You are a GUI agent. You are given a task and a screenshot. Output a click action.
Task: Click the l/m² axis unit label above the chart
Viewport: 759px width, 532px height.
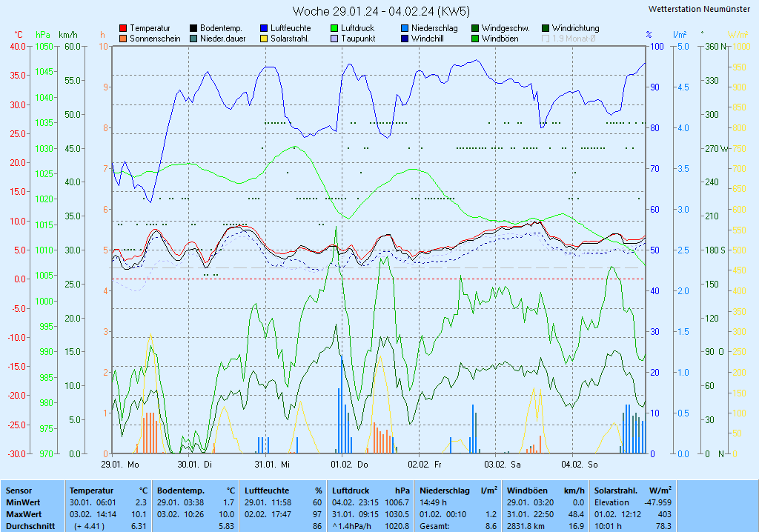point(680,35)
